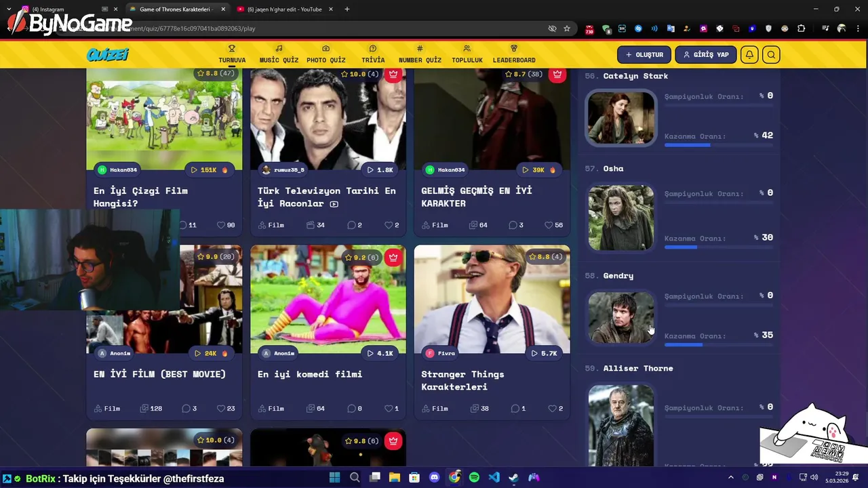Viewport: 868px width, 488px height.
Task: Open author Hakan034 on Çizgi Film card
Action: click(x=117, y=169)
